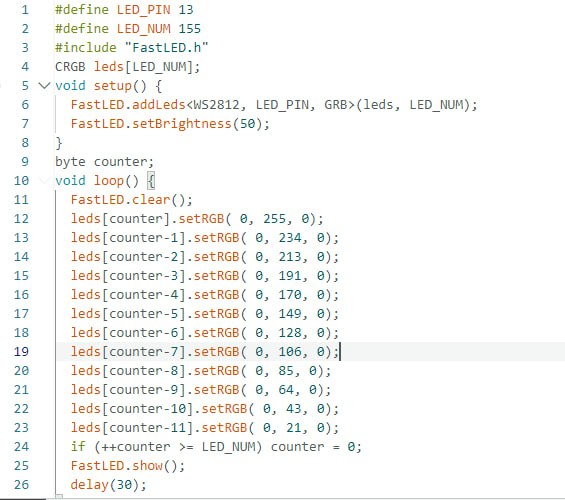Collapse the void loop() fold arrow
Viewport: 565px width, 500px height.
click(x=44, y=180)
